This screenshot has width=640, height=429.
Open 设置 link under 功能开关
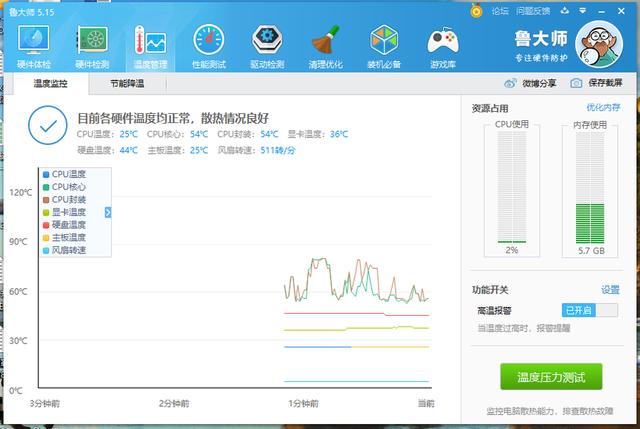tap(610, 290)
